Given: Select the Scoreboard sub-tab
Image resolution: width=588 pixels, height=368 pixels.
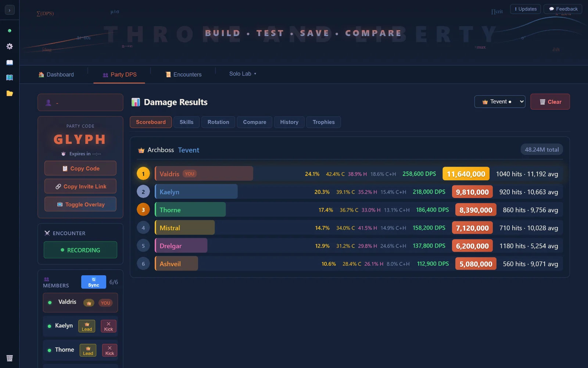Looking at the screenshot, I should click(151, 122).
